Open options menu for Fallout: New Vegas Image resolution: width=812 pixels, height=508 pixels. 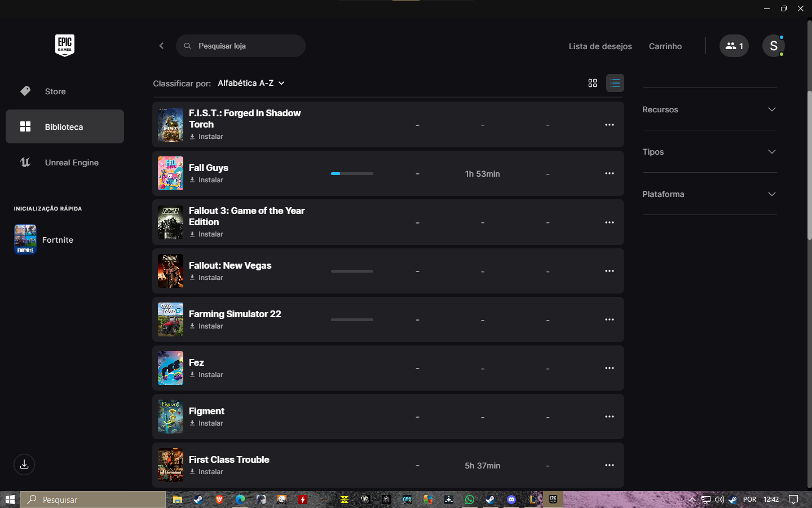(x=610, y=271)
